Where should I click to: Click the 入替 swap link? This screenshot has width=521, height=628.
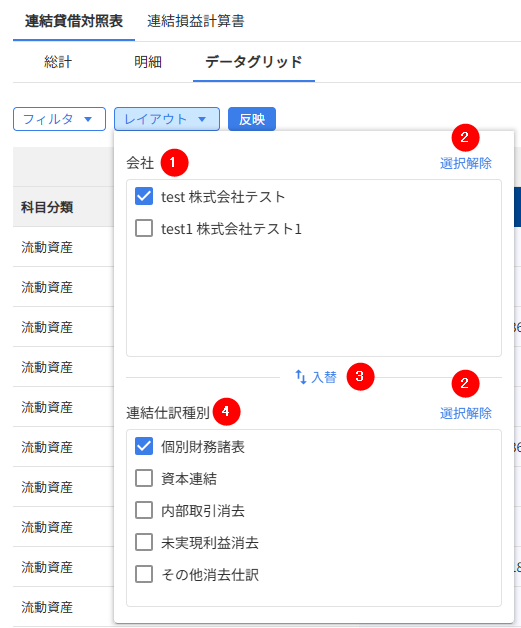[316, 377]
